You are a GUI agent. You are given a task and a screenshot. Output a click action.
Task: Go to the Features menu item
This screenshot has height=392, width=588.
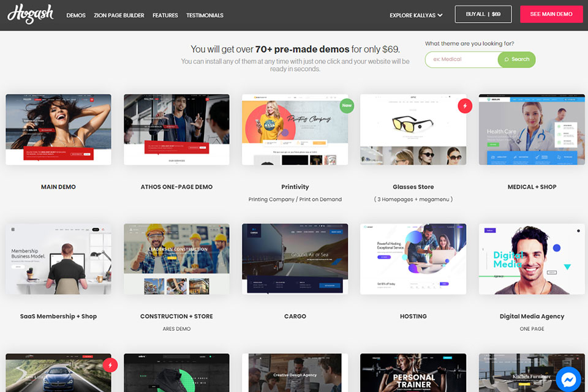click(165, 15)
